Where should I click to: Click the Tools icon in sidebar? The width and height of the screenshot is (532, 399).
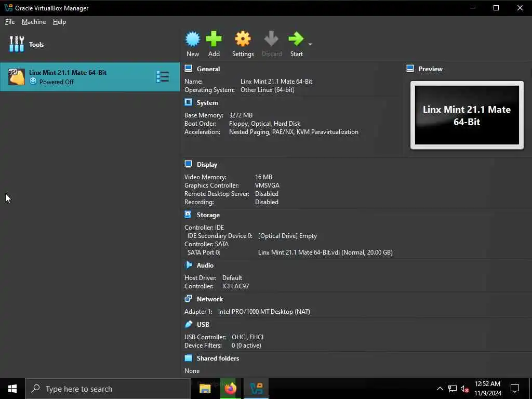pos(17,44)
